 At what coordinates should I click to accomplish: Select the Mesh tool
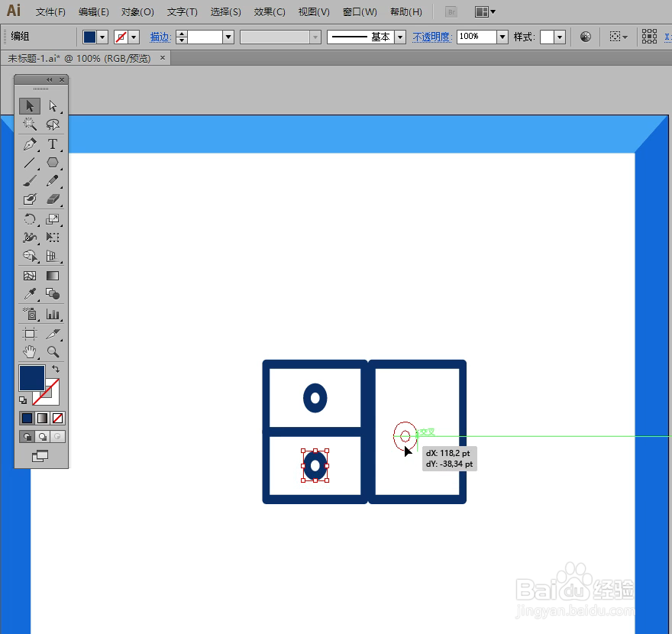(x=30, y=276)
